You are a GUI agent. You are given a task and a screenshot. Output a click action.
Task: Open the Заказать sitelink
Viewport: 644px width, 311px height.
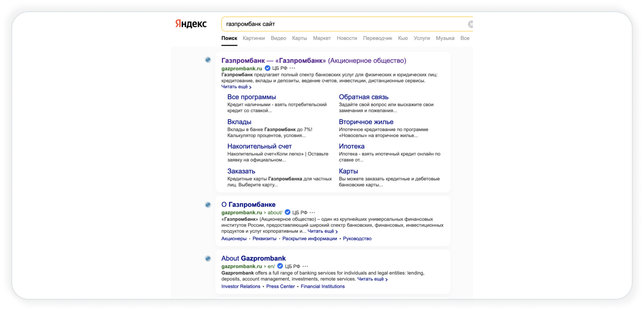click(241, 171)
